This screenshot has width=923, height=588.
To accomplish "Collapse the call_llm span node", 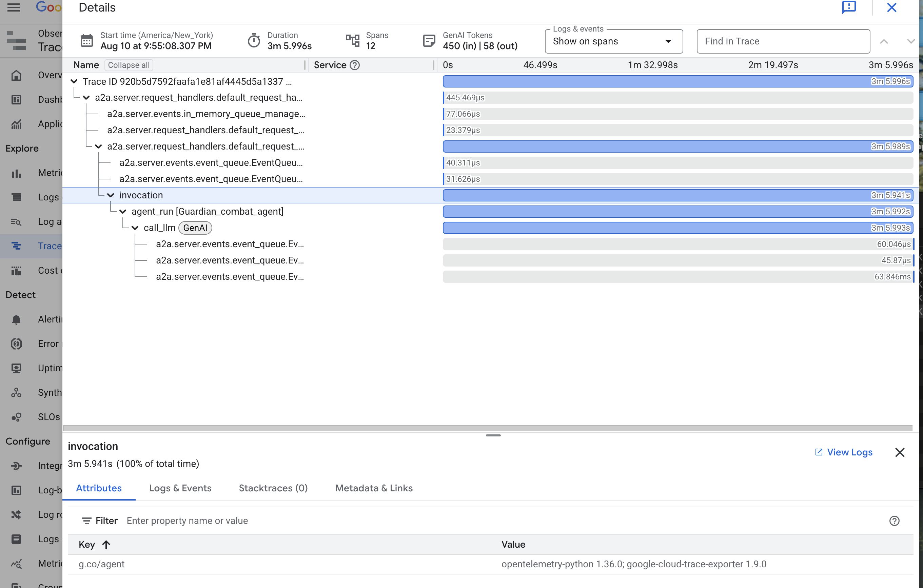I will click(x=135, y=228).
